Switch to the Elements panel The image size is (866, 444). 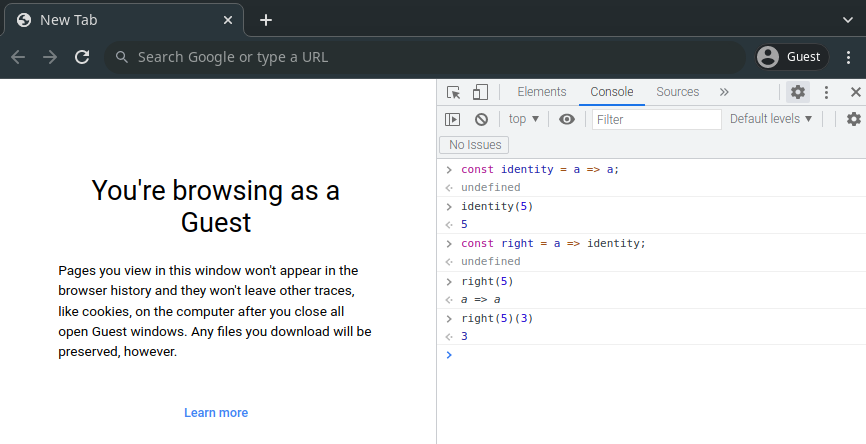point(542,92)
